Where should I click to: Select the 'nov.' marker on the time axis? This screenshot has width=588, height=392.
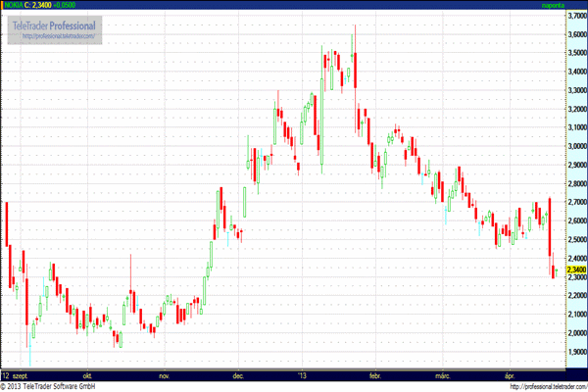coord(165,375)
